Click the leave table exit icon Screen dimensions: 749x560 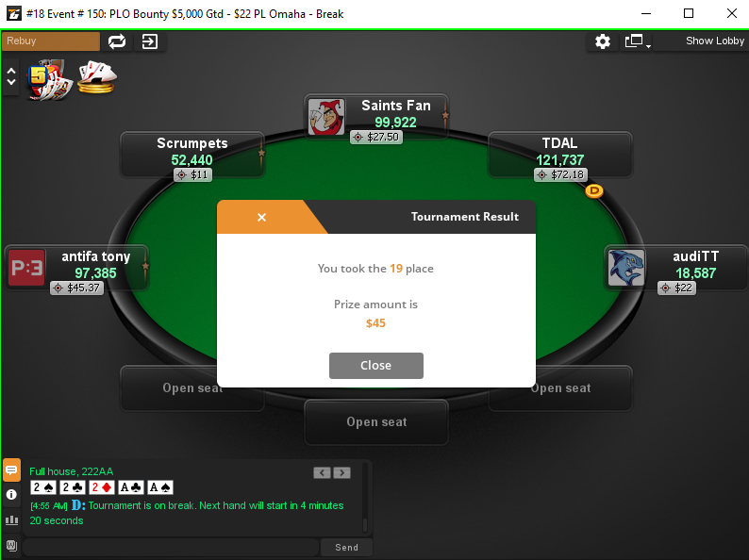149,41
